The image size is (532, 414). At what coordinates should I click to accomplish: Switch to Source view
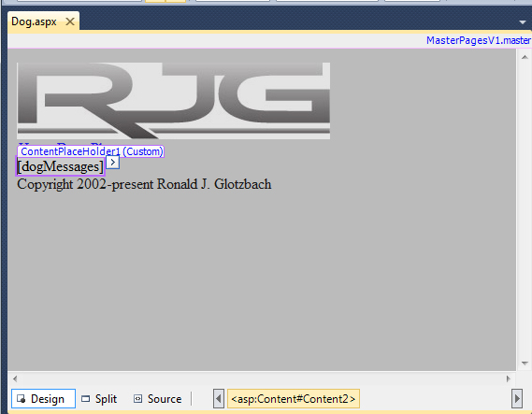pos(157,399)
